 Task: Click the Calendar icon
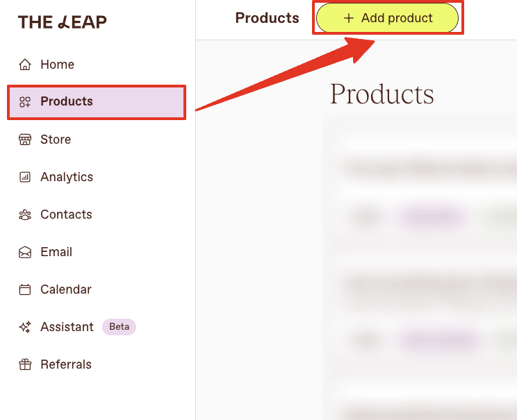(x=25, y=289)
